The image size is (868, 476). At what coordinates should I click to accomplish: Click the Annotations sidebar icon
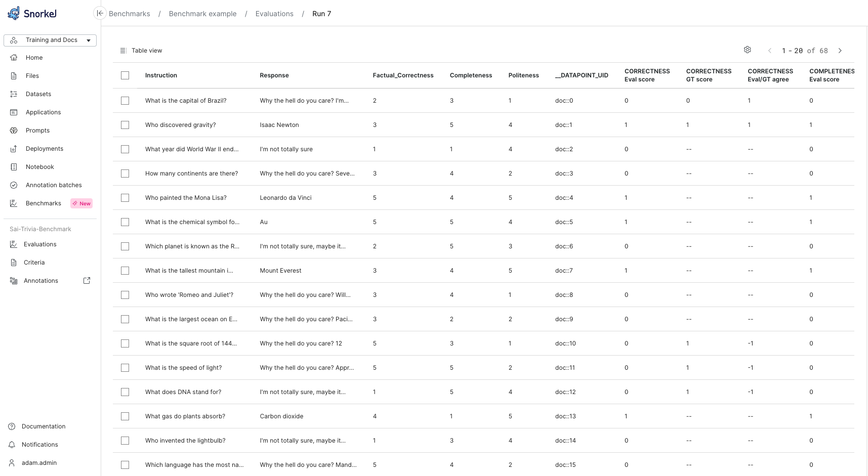(x=14, y=281)
